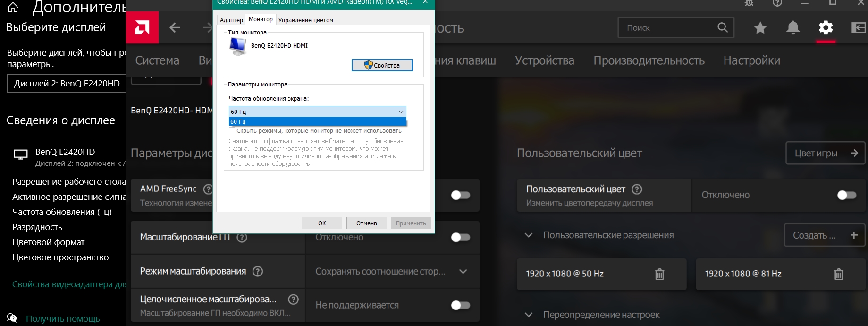The image size is (868, 326).
Task: Go back with the AMD back arrow
Action: point(175,28)
